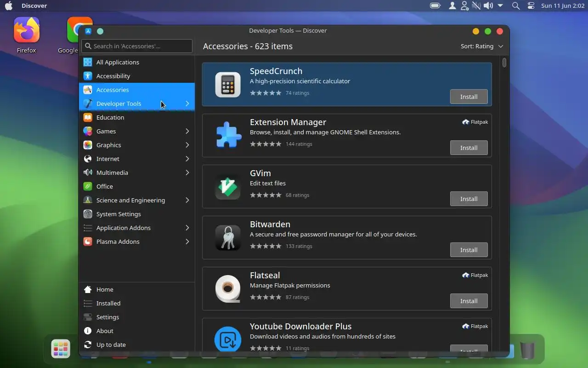Viewport: 588px width, 368px height.
Task: Click the Up to date refresh icon
Action: pyautogui.click(x=88, y=345)
